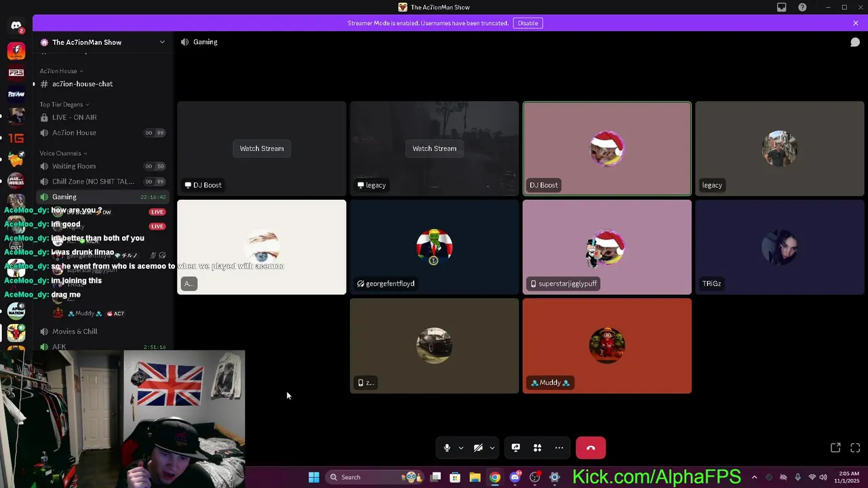Viewport: 868px width, 488px height.
Task: Open the Alpha server icon
Action: 16,51
